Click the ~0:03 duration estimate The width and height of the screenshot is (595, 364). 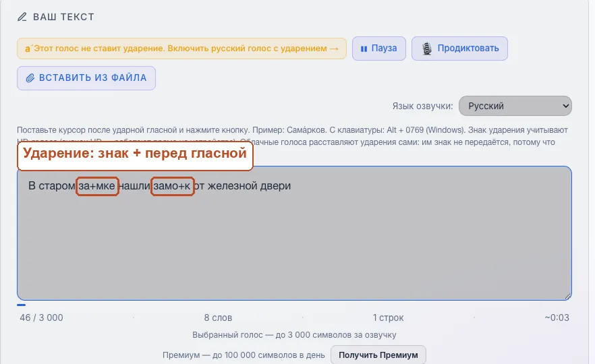pos(557,317)
